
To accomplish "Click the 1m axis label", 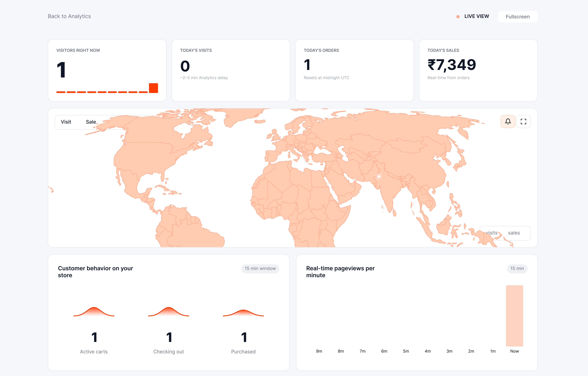I will click(x=493, y=351).
